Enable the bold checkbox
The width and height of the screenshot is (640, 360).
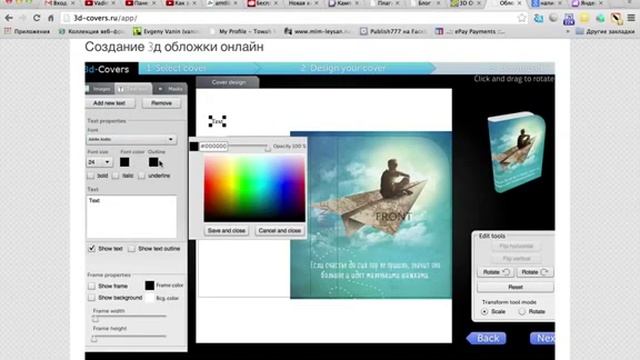91,176
